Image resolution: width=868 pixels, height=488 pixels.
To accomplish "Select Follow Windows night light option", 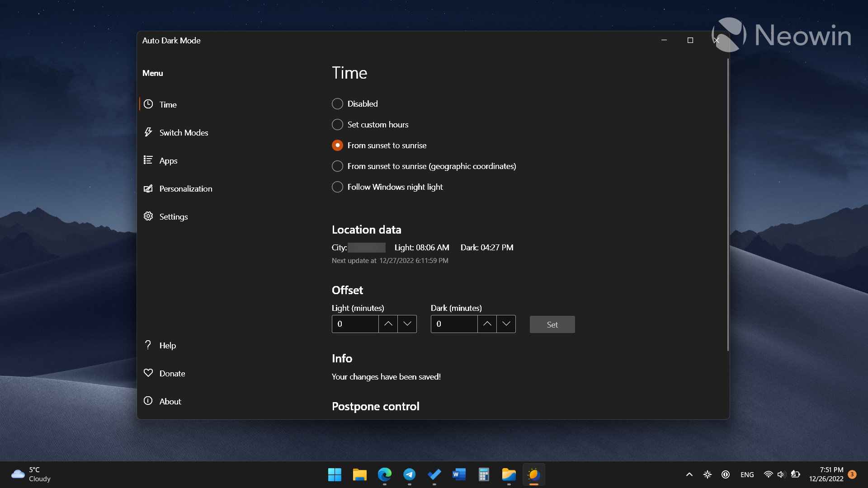I will pos(336,187).
